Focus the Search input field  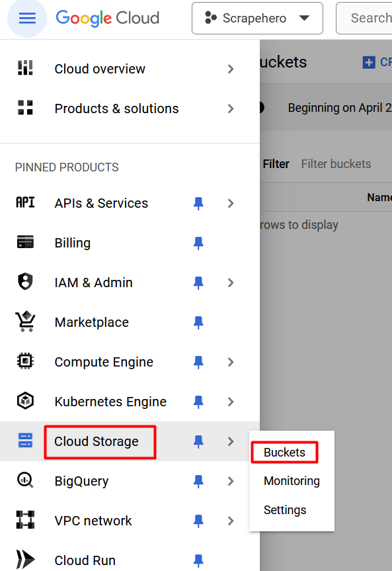[364, 19]
